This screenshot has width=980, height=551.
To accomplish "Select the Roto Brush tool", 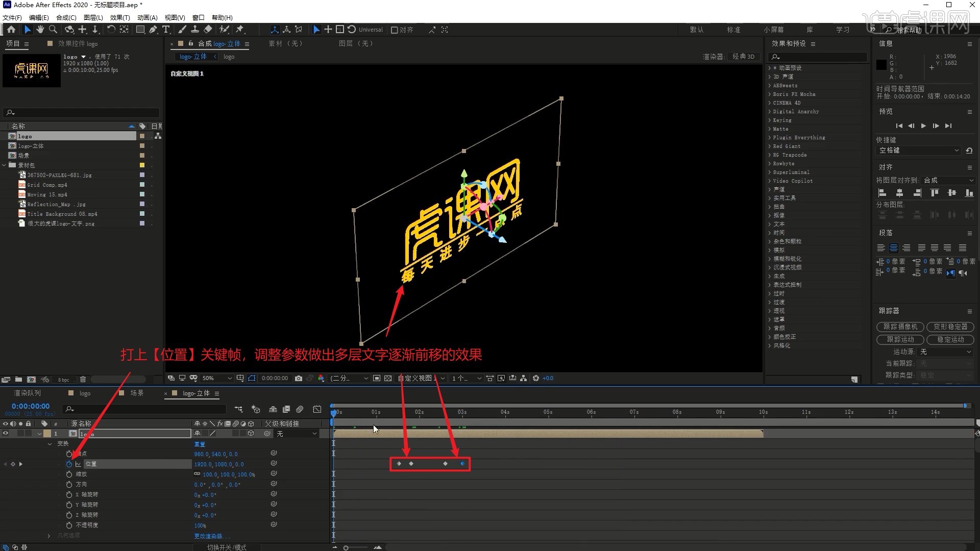I will [224, 30].
